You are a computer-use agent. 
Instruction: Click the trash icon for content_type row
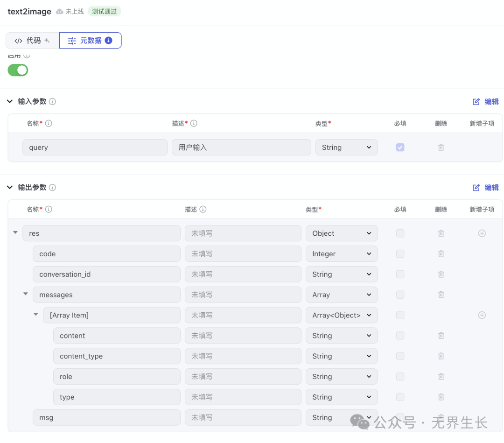[441, 356]
